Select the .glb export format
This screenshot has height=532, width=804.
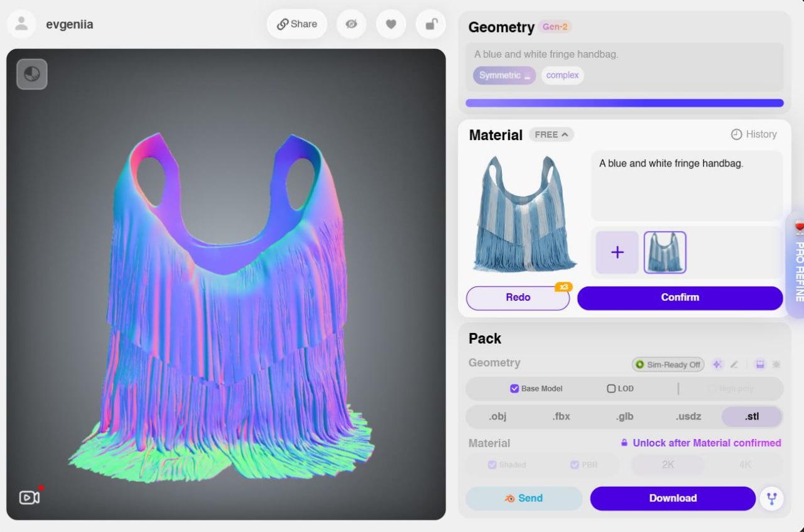[x=624, y=416]
